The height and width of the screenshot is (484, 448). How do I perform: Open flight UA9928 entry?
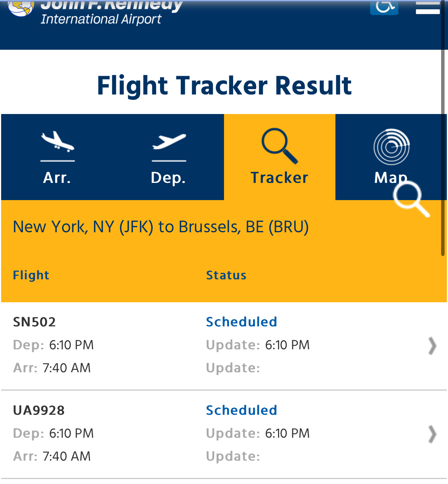pos(39,410)
